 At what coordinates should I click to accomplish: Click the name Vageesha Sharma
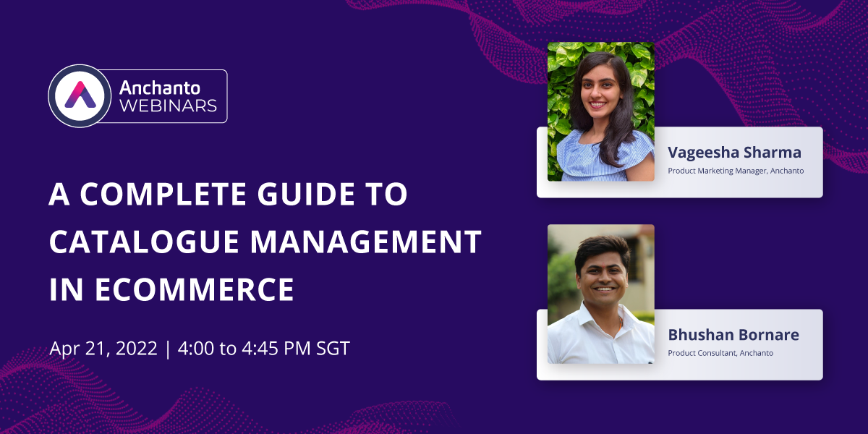click(733, 153)
